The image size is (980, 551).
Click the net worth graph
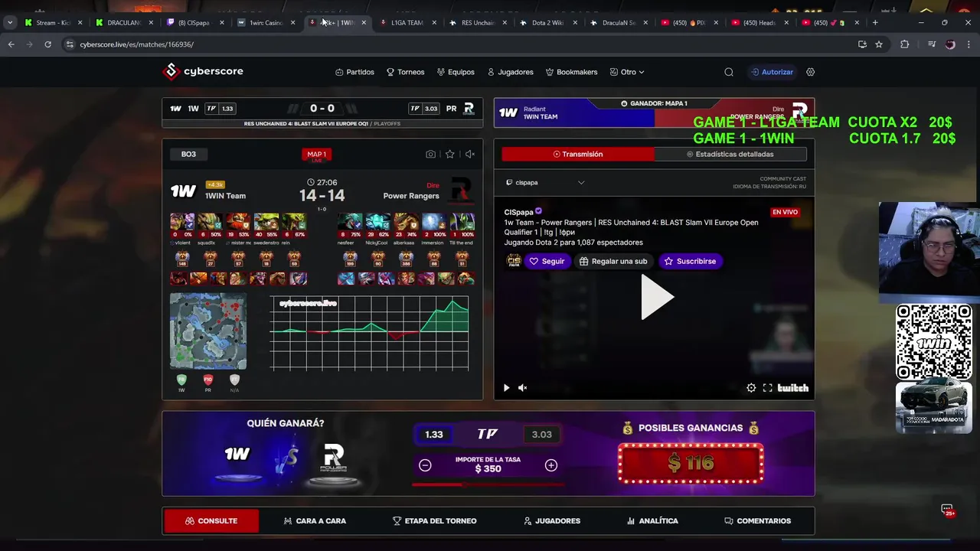pyautogui.click(x=369, y=333)
